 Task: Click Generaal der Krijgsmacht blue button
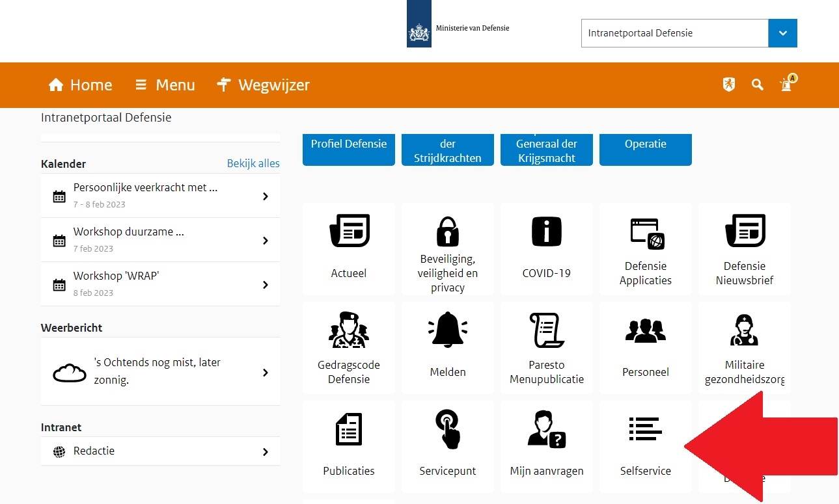click(547, 149)
